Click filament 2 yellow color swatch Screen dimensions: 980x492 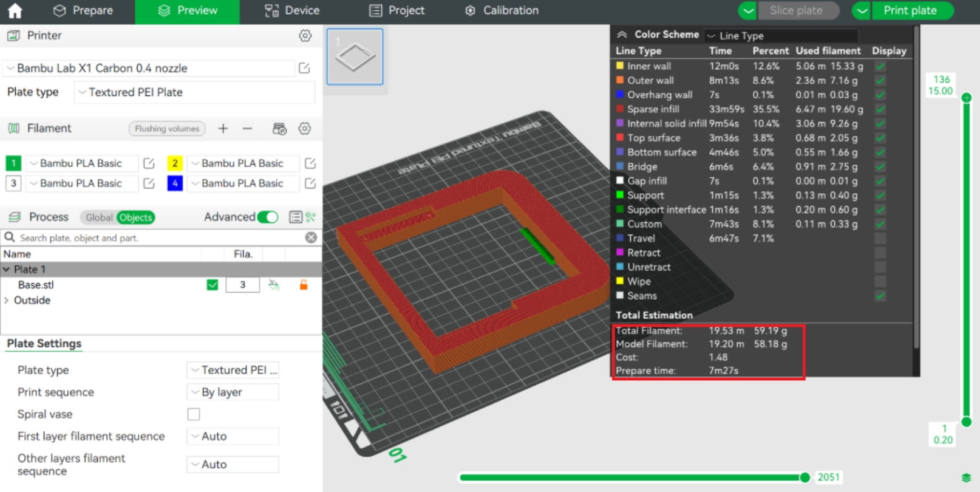pos(175,163)
